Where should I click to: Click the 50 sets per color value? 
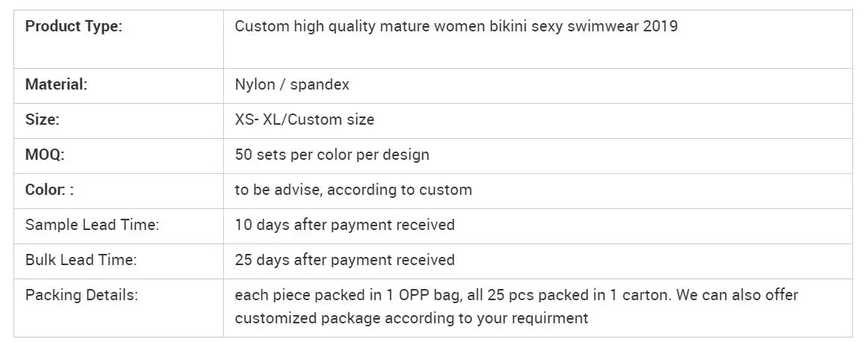tap(332, 155)
